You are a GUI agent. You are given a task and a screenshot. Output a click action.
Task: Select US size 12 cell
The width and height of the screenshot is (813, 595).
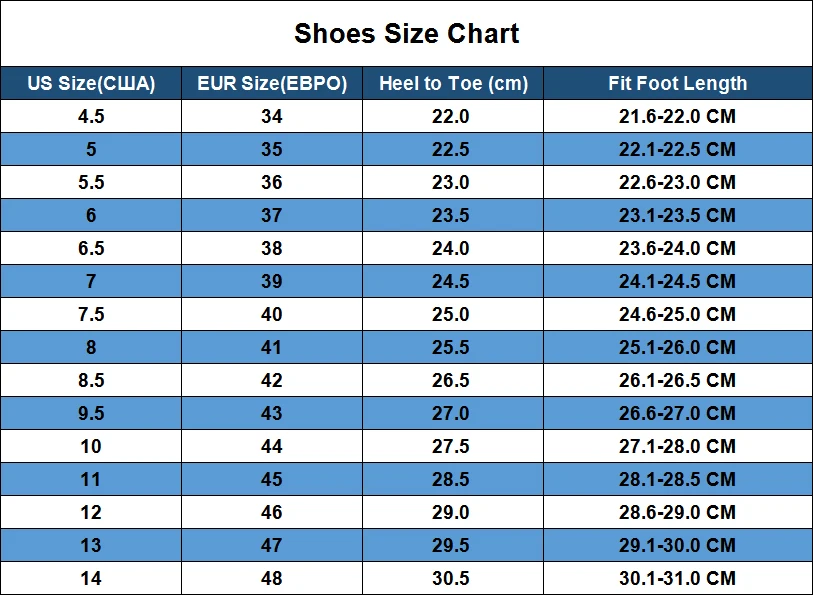91,512
